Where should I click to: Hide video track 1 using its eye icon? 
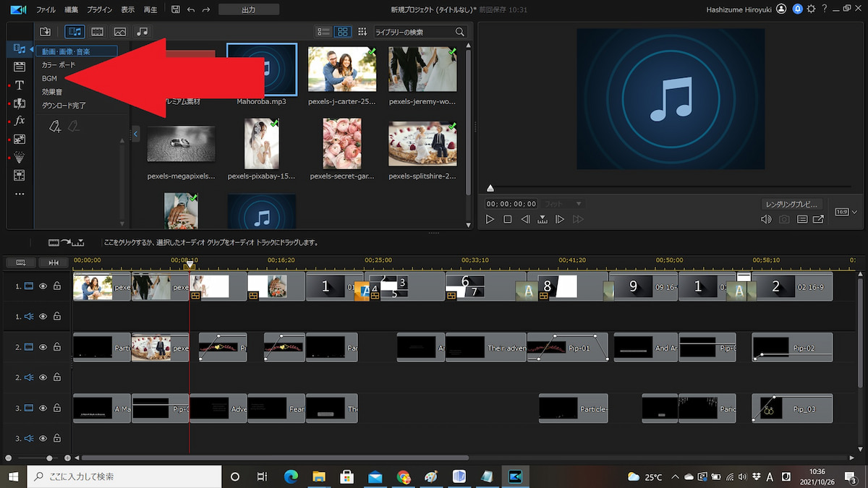point(43,286)
